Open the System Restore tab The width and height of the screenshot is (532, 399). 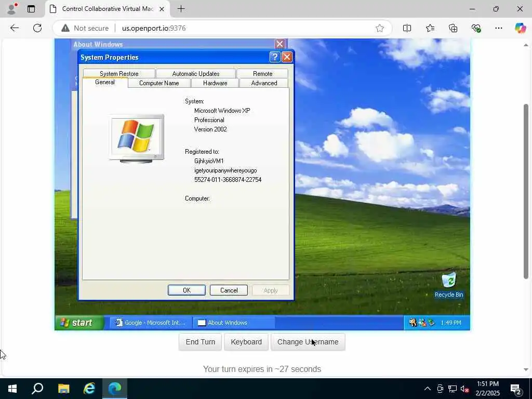click(x=119, y=73)
